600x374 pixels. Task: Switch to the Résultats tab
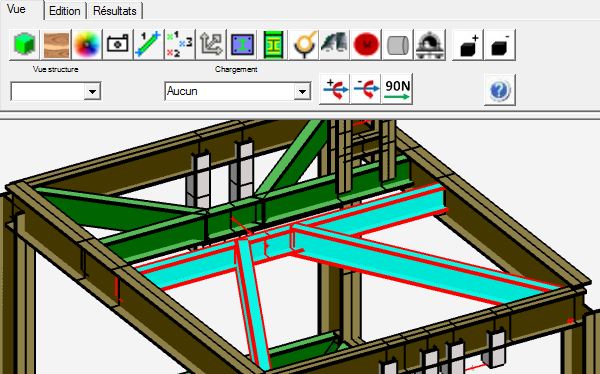115,11
